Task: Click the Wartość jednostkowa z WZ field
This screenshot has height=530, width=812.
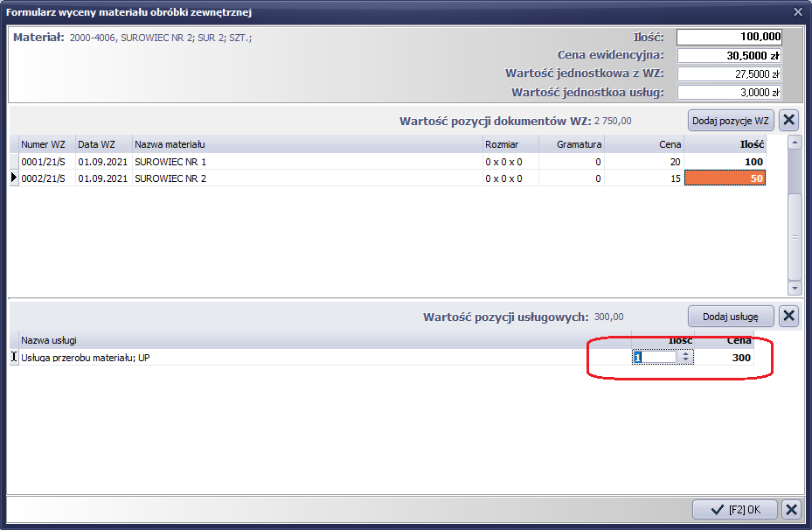Action: point(729,74)
